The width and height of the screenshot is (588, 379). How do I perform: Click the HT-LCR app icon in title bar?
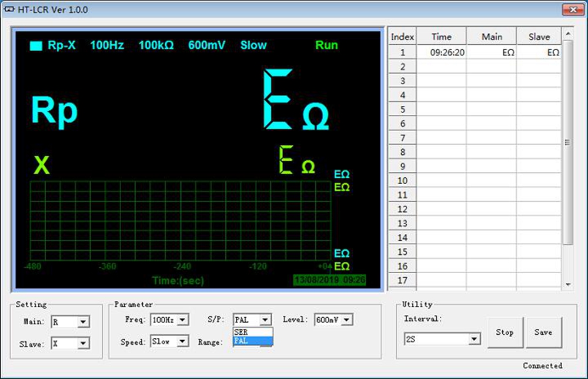pyautogui.click(x=9, y=9)
